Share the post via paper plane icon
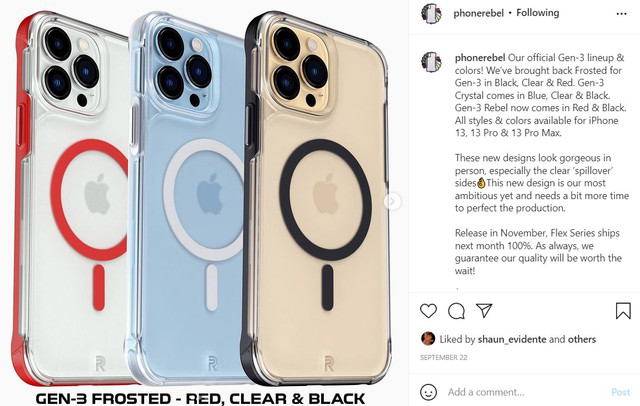 tap(484, 311)
